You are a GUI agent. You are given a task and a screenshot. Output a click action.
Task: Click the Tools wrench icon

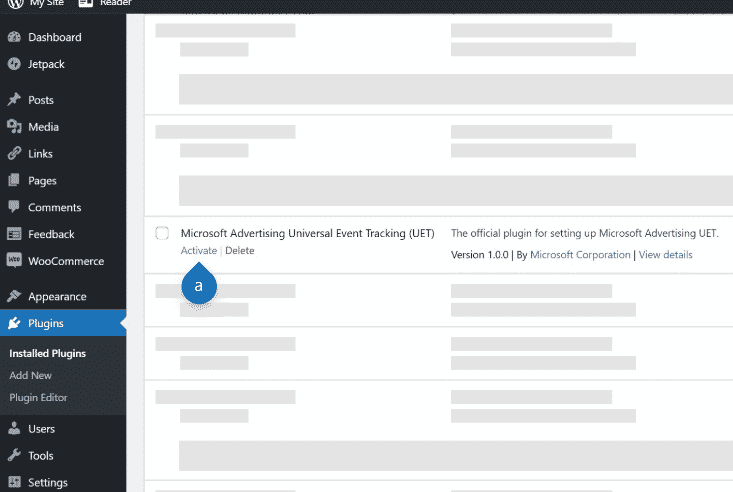14,455
